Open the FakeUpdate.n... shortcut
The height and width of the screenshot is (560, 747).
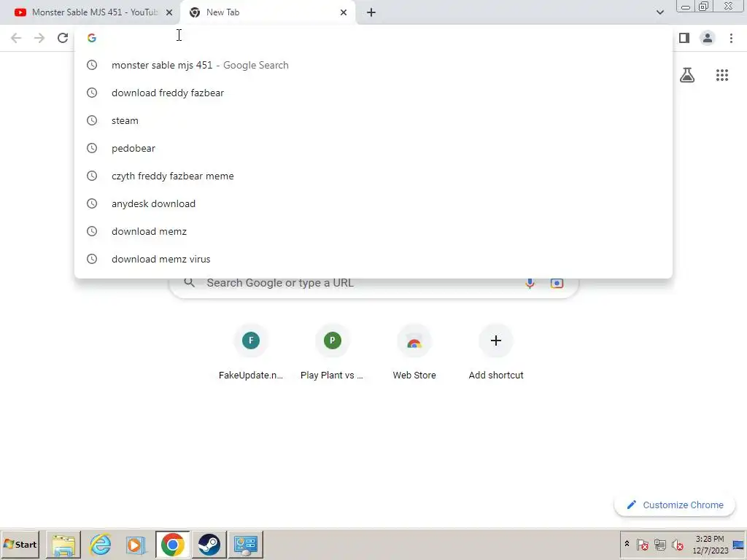[x=251, y=353]
